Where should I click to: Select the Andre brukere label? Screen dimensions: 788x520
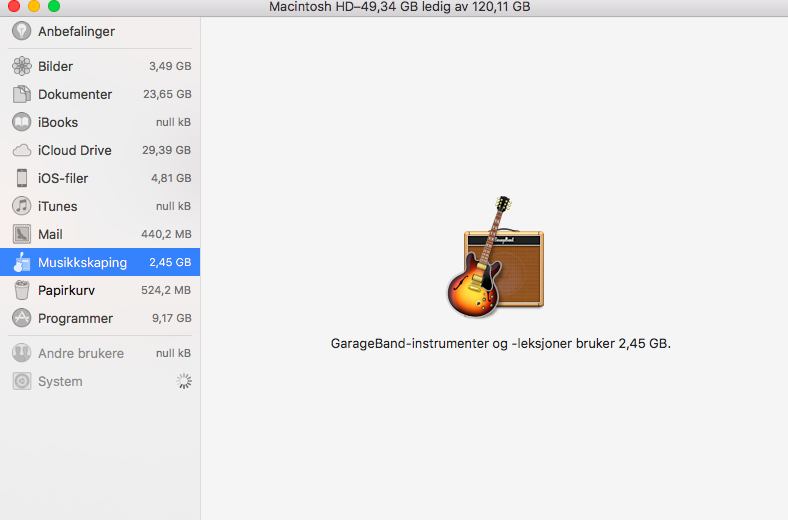[81, 354]
